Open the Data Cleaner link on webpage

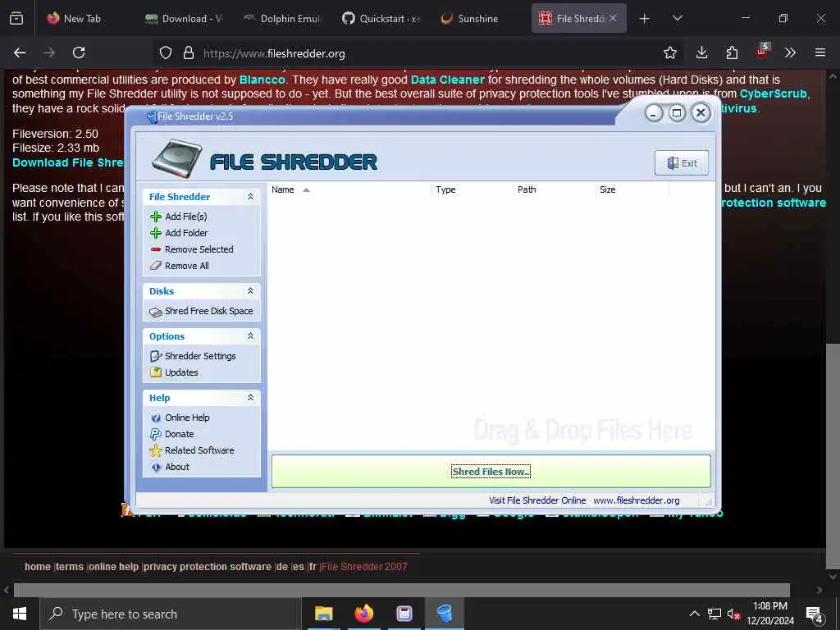(x=447, y=80)
